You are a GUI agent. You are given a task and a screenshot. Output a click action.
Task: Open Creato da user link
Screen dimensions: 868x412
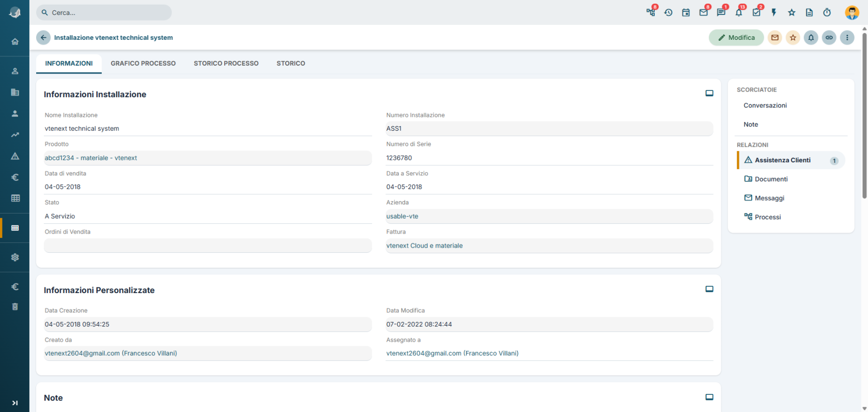(111, 354)
